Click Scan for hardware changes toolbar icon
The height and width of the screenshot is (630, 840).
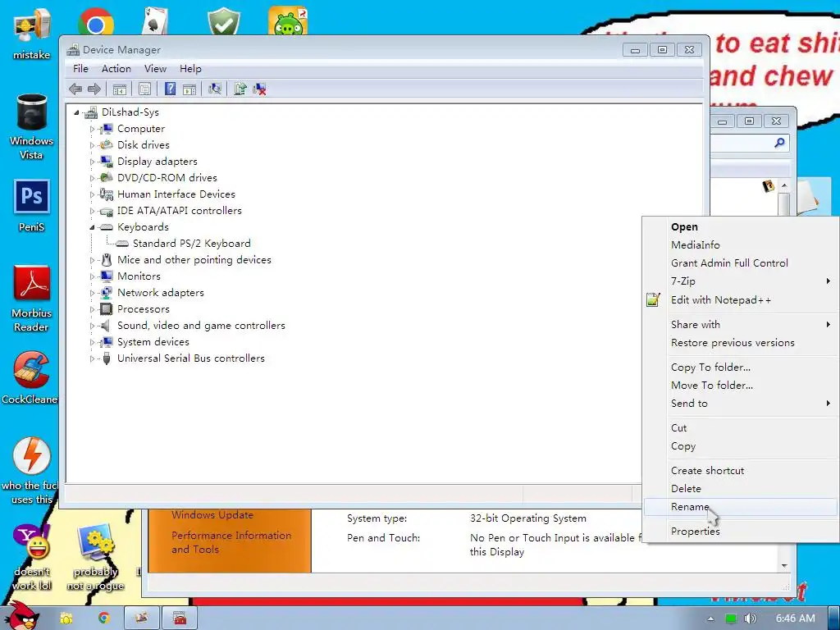click(x=215, y=89)
